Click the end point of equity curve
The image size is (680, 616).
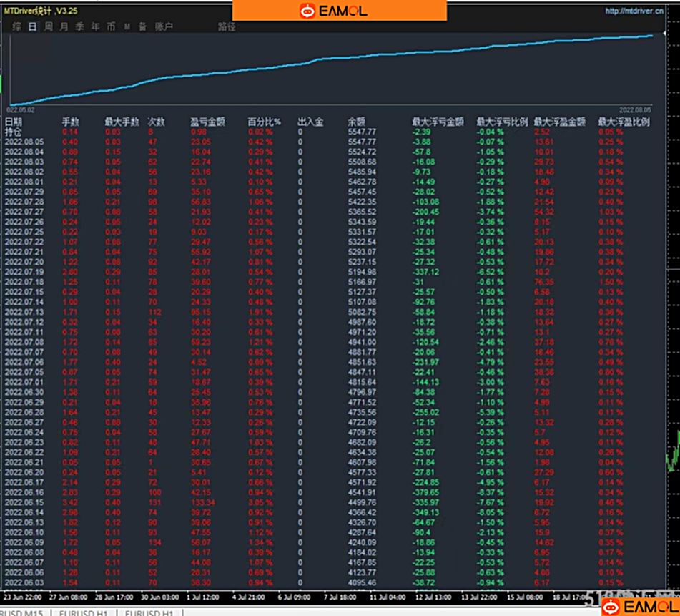[x=652, y=35]
